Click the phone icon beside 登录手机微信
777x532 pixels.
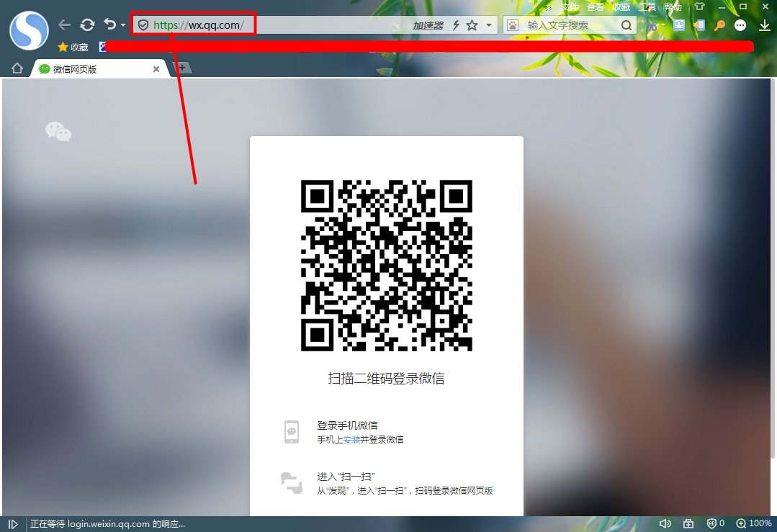click(x=292, y=431)
